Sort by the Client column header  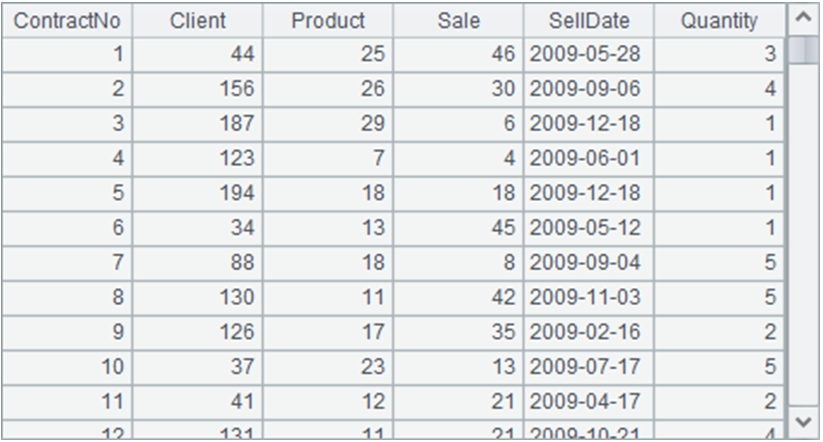[198, 20]
